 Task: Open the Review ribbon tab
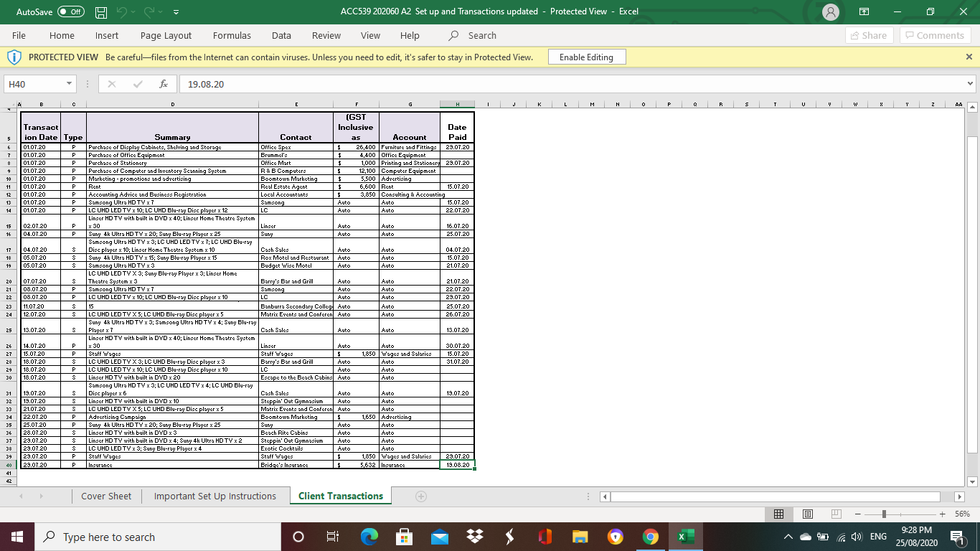coord(326,35)
